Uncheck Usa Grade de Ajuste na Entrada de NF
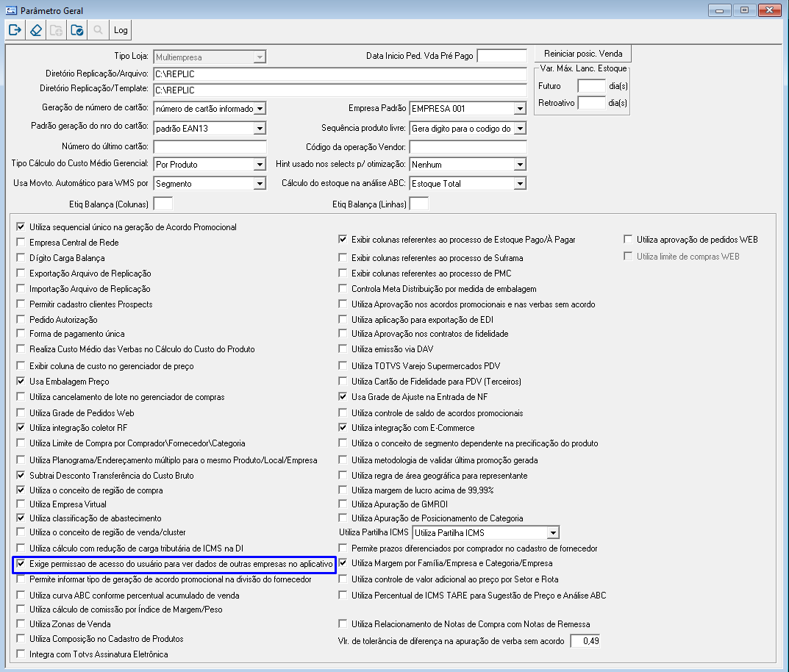 [x=343, y=396]
